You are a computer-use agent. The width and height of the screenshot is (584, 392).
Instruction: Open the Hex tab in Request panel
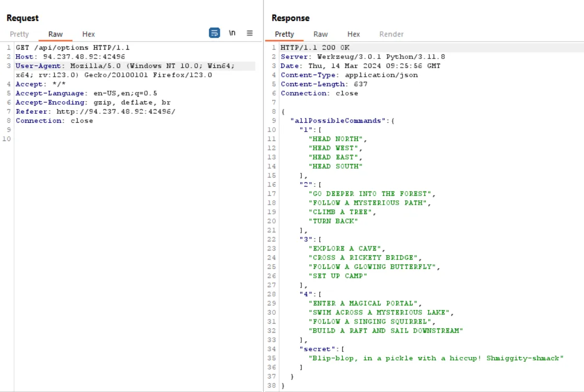tap(88, 34)
